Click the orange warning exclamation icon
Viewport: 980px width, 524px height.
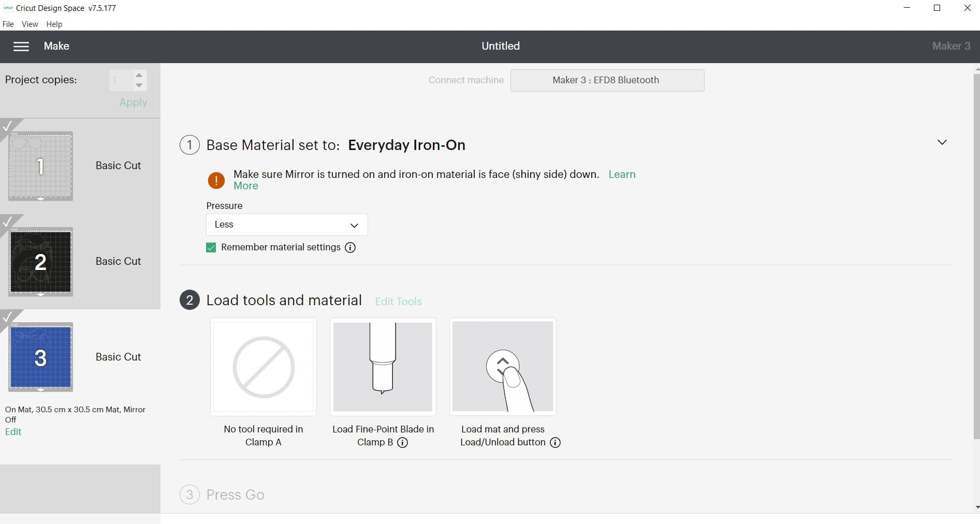coord(216,180)
